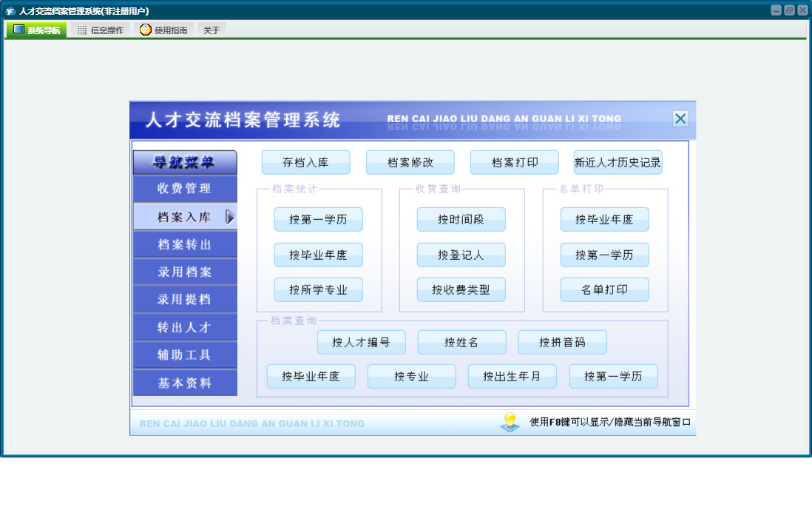Viewport: 812px width, 530px height.
Task: Query archives 按姓名
Action: point(462,342)
